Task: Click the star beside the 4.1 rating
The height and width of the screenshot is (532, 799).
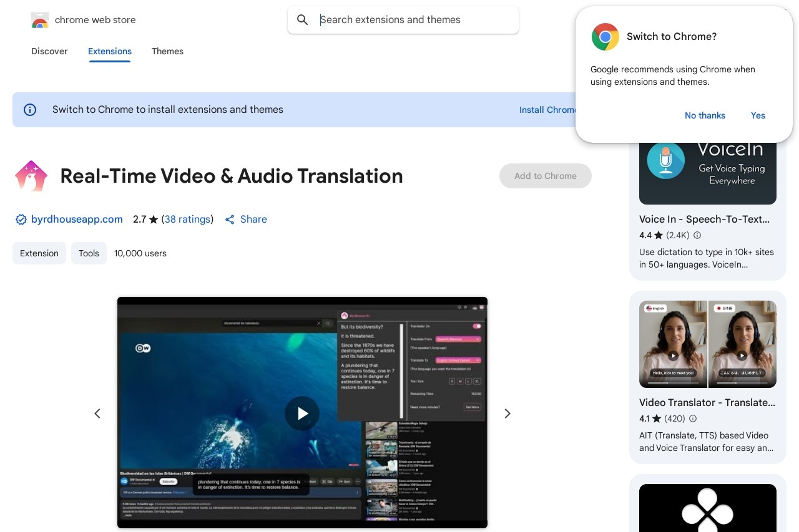Action: [657, 419]
